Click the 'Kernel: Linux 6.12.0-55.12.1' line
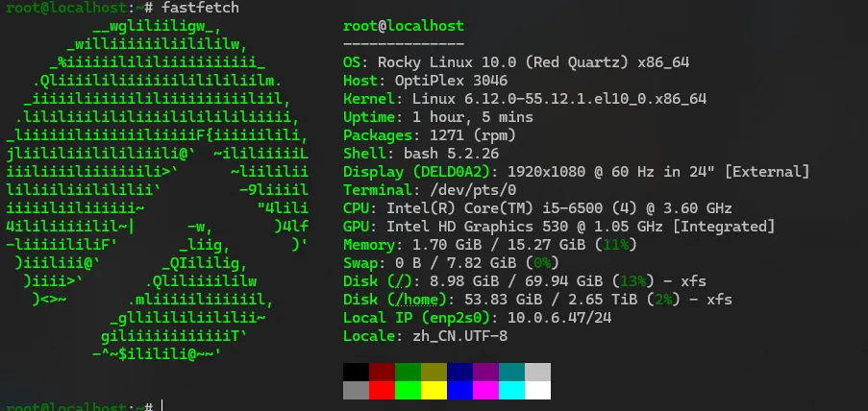 click(x=525, y=99)
